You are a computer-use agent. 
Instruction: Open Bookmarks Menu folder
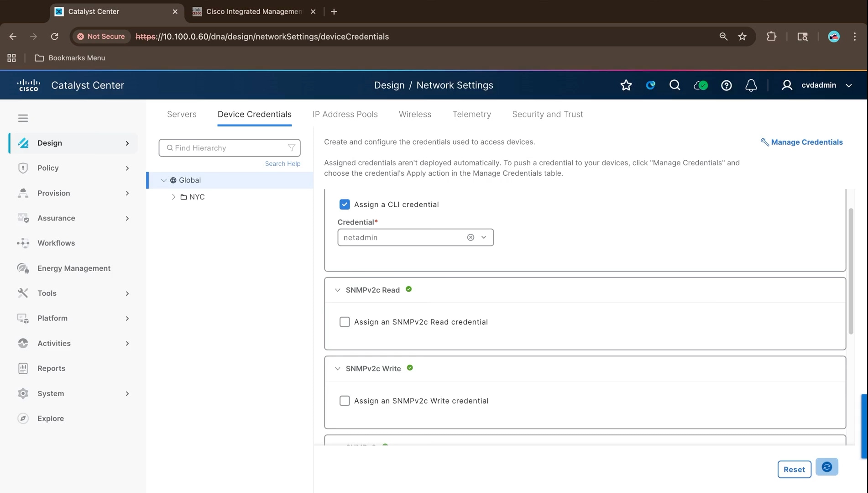70,58
